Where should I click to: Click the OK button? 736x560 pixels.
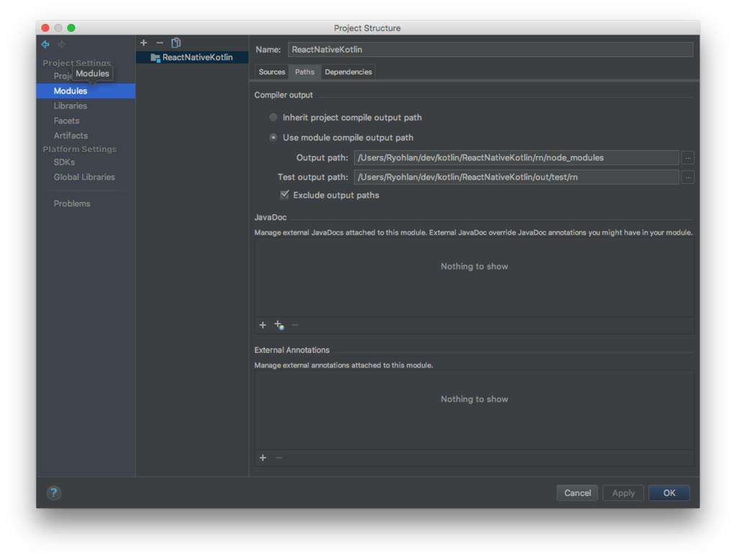669,493
